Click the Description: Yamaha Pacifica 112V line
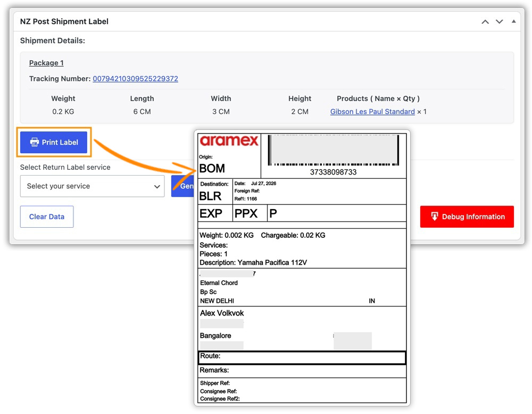Image resolution: width=532 pixels, height=414 pixels. (x=253, y=263)
